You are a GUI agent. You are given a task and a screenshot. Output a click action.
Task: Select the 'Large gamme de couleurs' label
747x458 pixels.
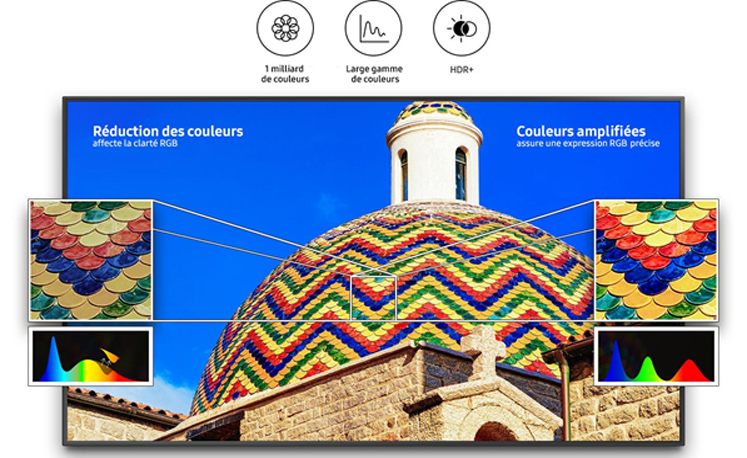(x=374, y=74)
